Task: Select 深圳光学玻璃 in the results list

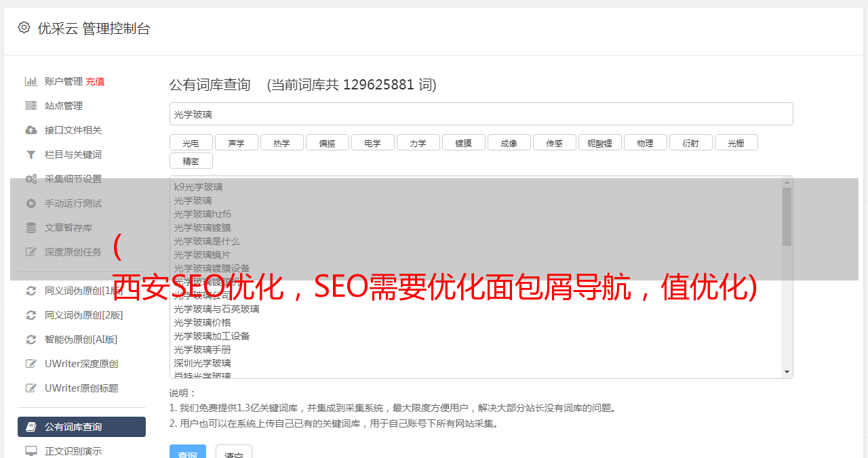Action: click(x=202, y=363)
